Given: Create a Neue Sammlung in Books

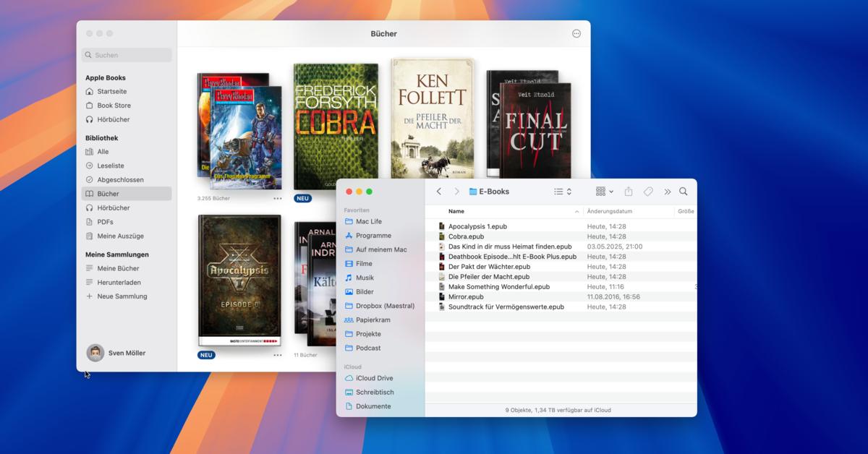Looking at the screenshot, I should coord(122,296).
